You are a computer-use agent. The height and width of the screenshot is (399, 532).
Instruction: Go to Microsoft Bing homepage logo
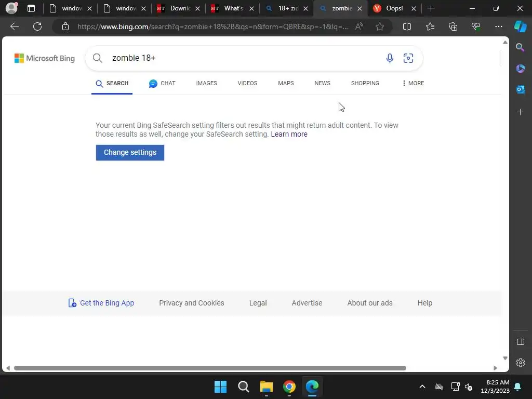point(45,58)
